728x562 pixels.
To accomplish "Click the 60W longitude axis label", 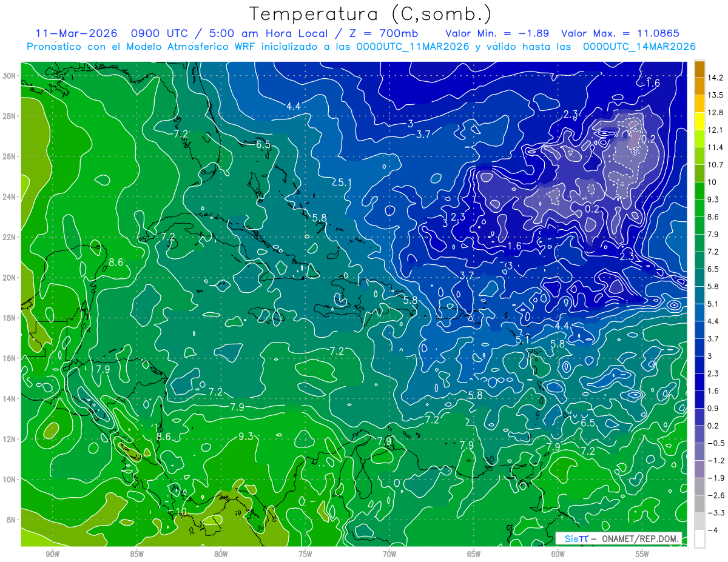I will tap(558, 554).
